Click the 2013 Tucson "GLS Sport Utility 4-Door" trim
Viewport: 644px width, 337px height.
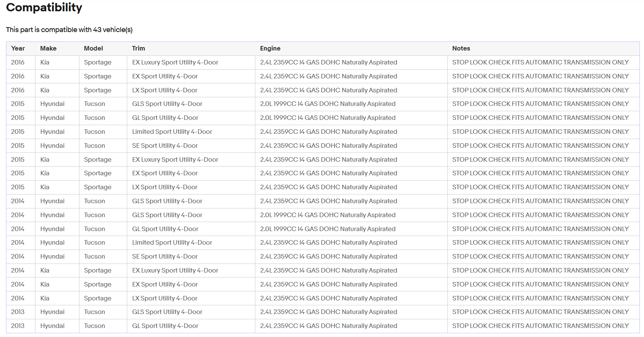coord(167,312)
